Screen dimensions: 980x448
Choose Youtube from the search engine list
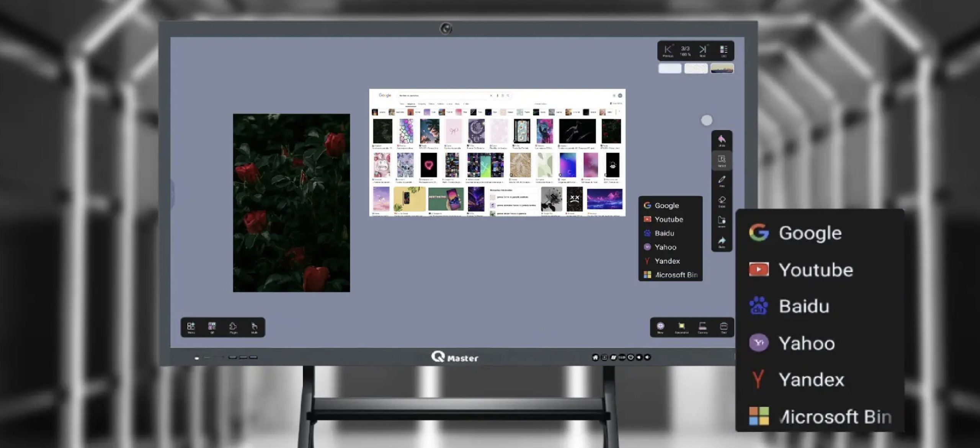[x=668, y=219]
